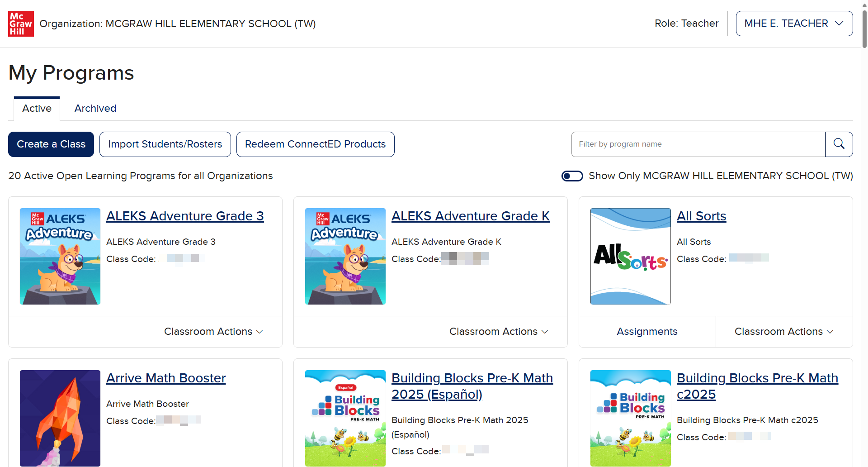This screenshot has height=467, width=868.
Task: Open the ALEKS Adventure Grade 3 cover image
Action: tap(60, 256)
